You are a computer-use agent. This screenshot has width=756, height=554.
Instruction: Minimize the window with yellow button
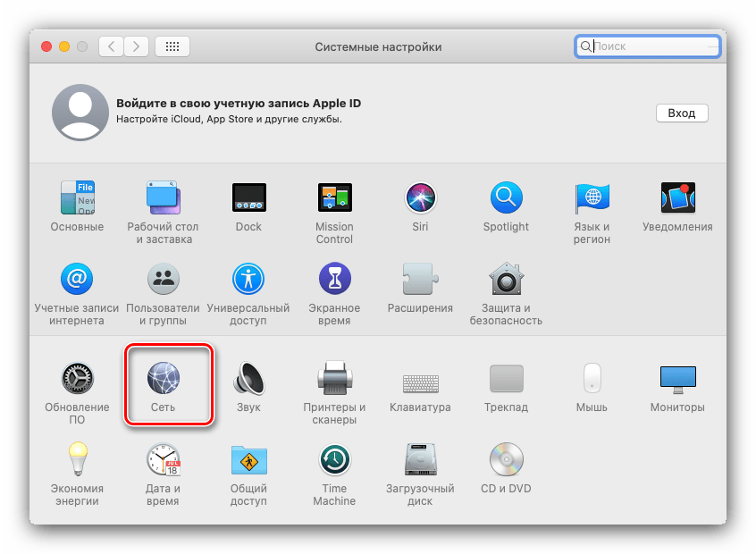64,46
